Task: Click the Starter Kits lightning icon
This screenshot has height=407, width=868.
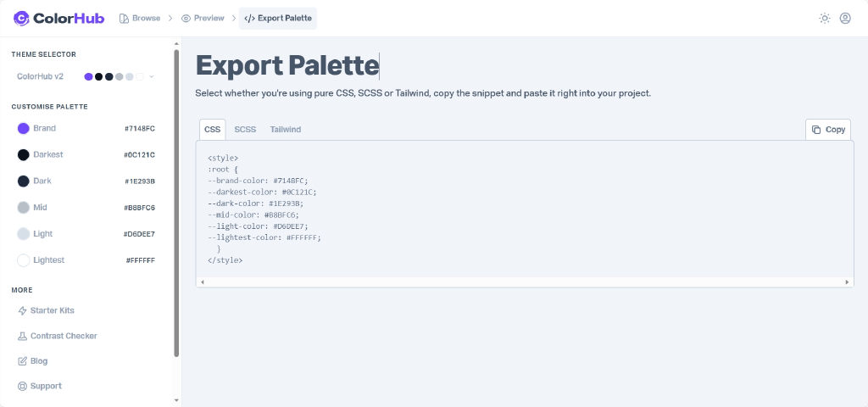Action: click(x=23, y=311)
